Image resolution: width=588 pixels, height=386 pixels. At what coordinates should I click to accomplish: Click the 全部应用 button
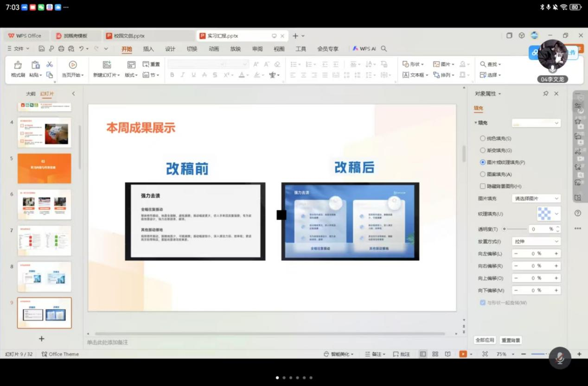[485, 340]
